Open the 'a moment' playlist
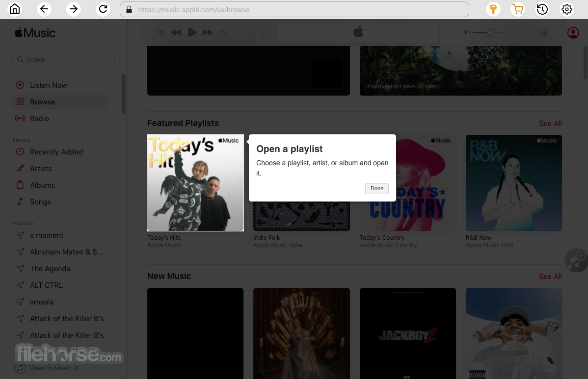Viewport: 588px width, 379px height. (x=60, y=235)
